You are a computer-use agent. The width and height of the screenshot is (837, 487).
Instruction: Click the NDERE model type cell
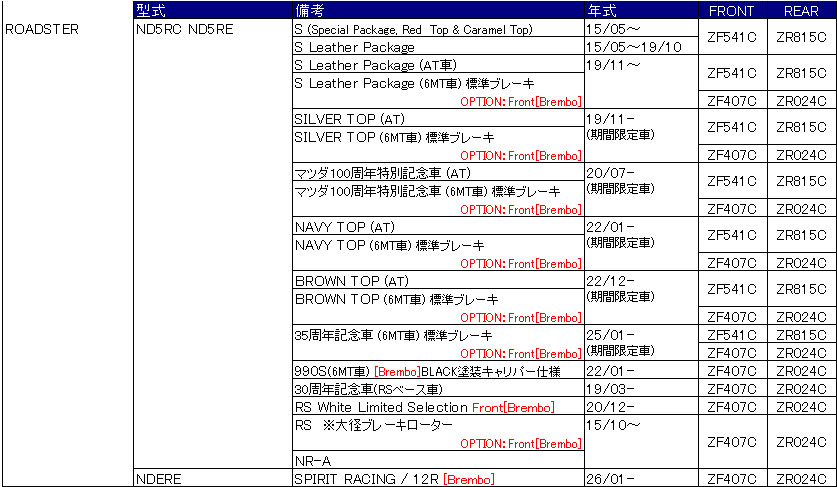point(157,479)
